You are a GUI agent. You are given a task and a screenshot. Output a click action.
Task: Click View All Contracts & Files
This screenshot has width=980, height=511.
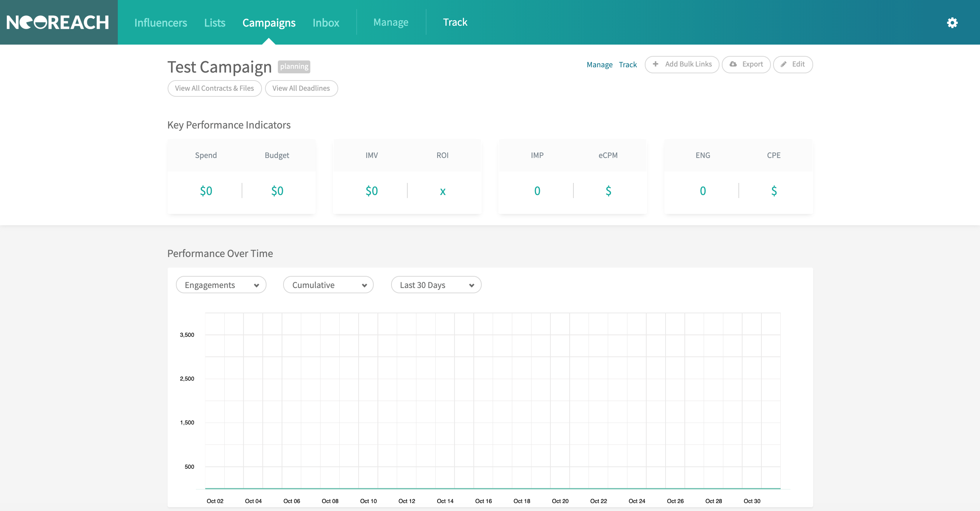click(214, 88)
